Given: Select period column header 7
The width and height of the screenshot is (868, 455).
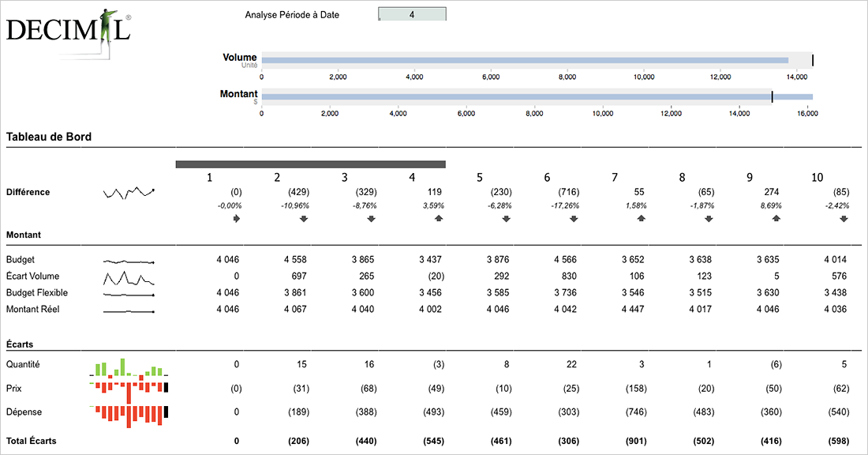Looking at the screenshot, I should point(615,178).
